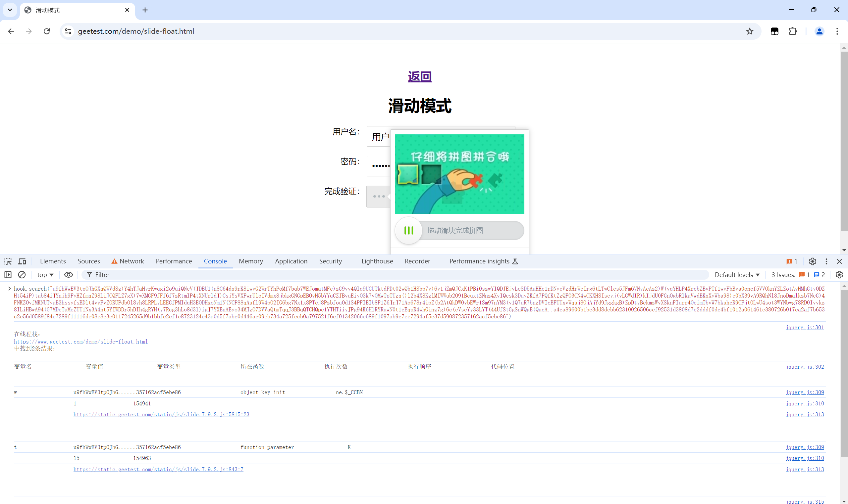Click the top frame dropdown selector

44,275
